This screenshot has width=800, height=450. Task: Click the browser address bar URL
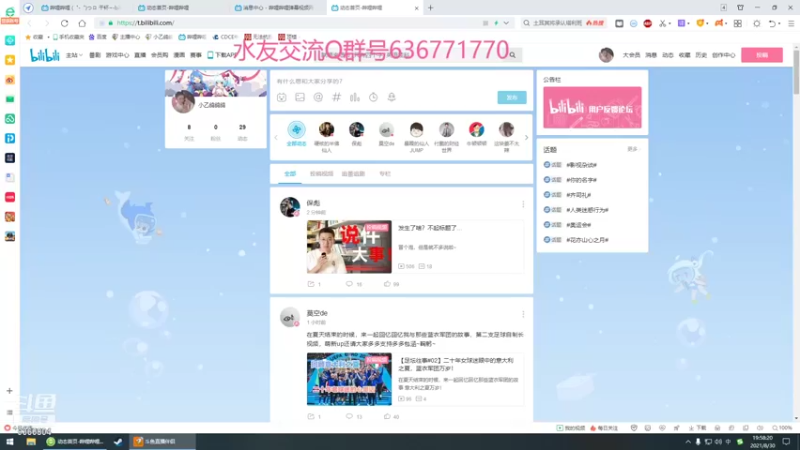[145, 23]
